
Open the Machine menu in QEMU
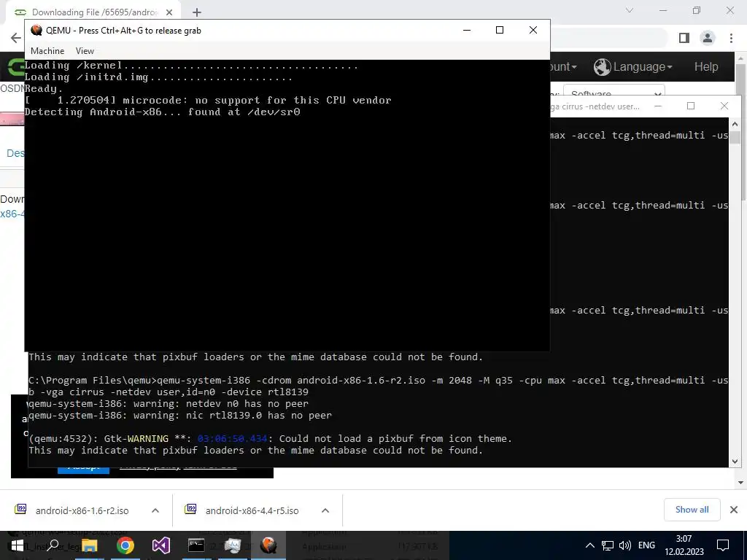47,51
